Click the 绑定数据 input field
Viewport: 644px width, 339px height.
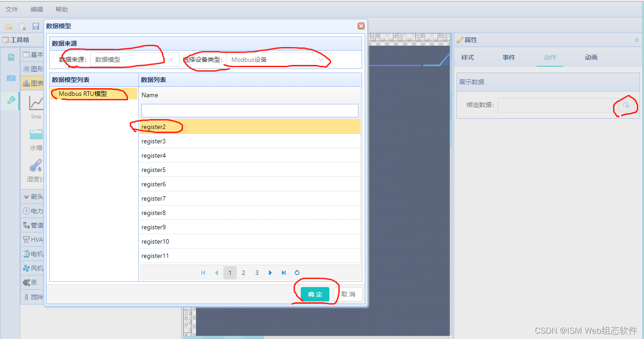(558, 105)
